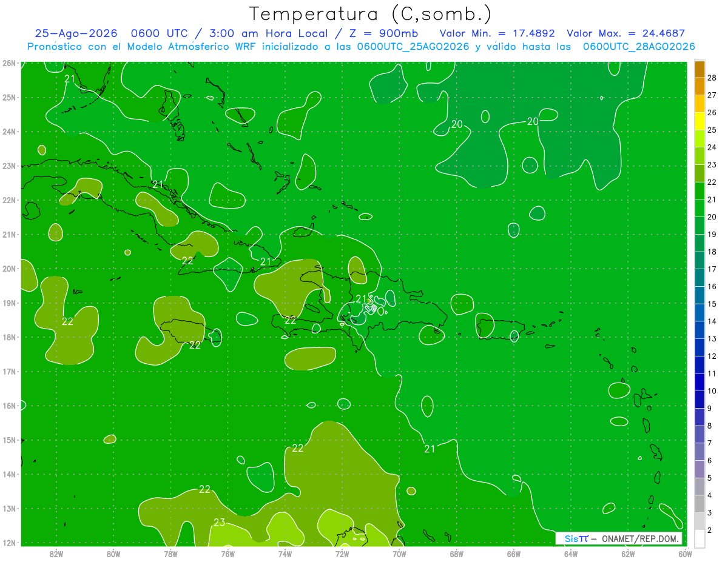Screen dimensions: 728x562
Task: Click the "13N" latitude axis label
Action: click(8, 509)
